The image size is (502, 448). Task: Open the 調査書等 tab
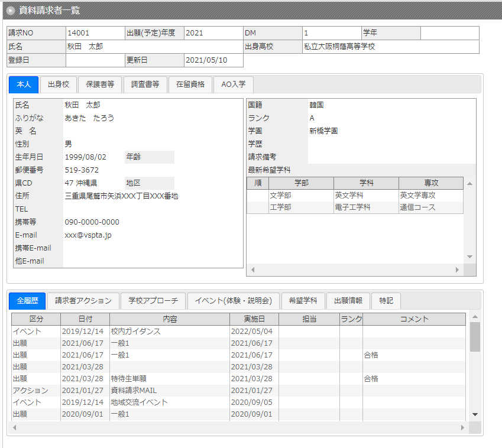tap(145, 85)
